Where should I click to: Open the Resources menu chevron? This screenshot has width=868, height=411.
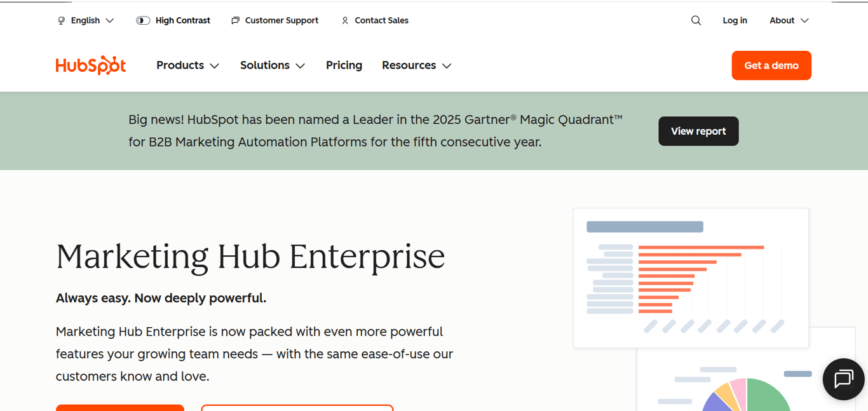(x=447, y=66)
